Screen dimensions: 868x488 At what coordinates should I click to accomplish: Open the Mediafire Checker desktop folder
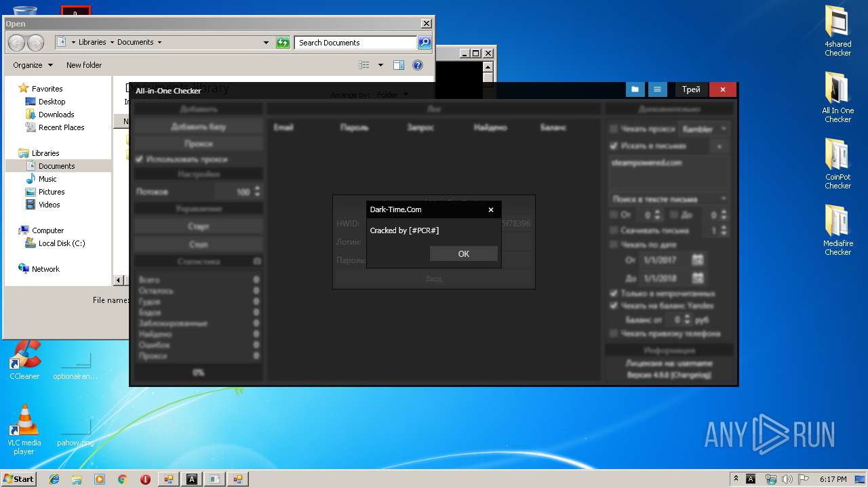837,230
